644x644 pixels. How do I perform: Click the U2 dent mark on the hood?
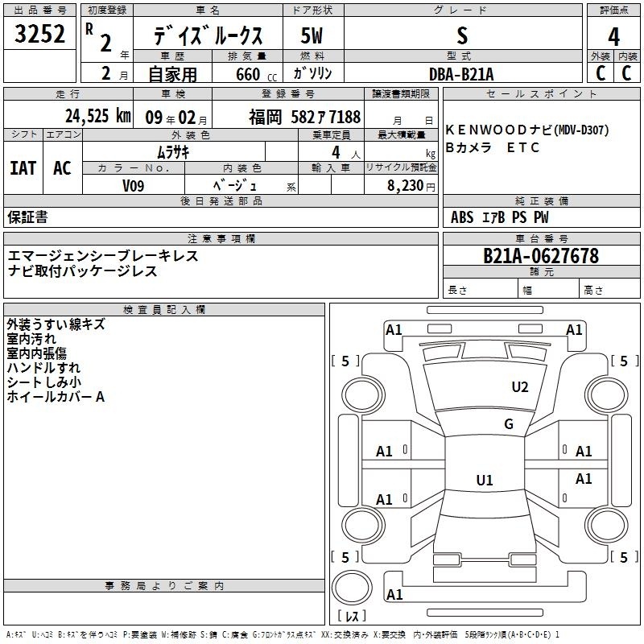[x=520, y=387]
